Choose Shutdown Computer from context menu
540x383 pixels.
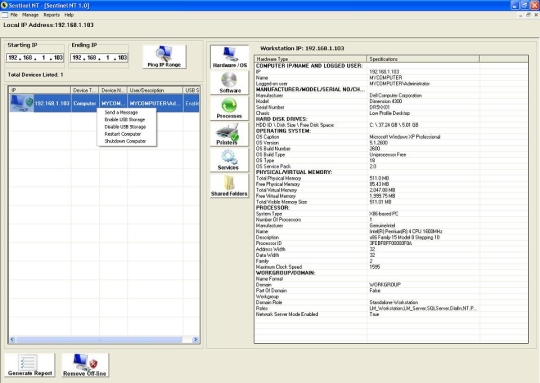click(x=127, y=141)
